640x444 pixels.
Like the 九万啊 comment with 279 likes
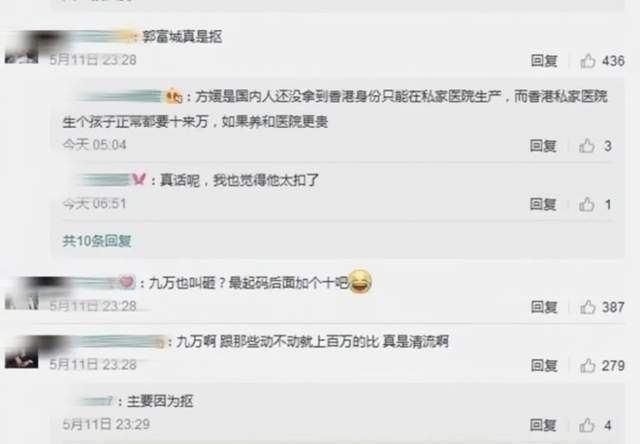click(x=588, y=366)
